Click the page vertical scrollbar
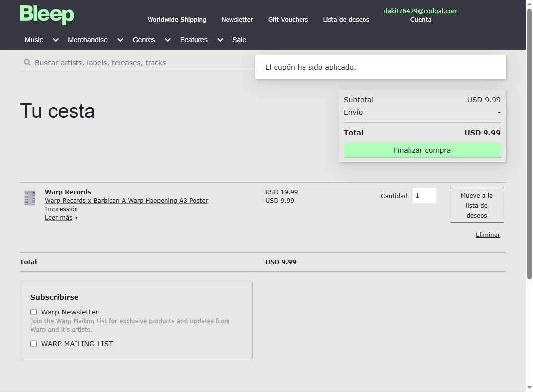The height and width of the screenshot is (392, 533). pos(529,144)
